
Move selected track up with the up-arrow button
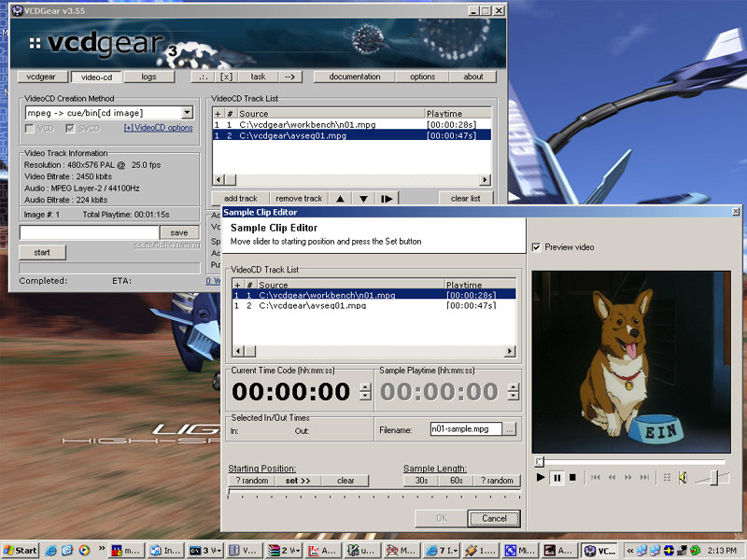(x=340, y=199)
